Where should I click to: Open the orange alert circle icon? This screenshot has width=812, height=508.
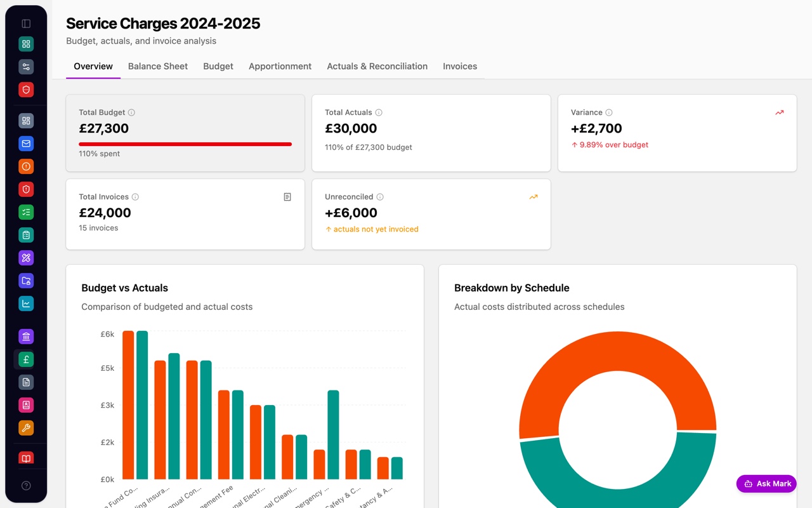click(26, 166)
